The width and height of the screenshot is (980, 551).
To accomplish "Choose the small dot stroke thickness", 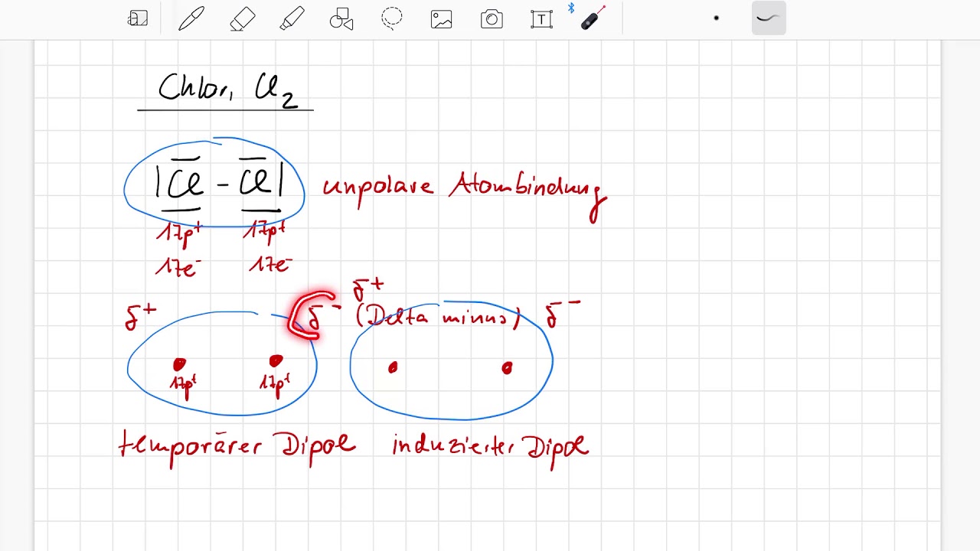I will pyautogui.click(x=717, y=18).
